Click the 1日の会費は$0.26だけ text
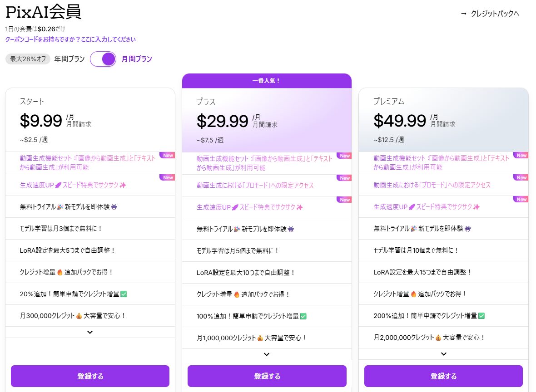The height and width of the screenshot is (392, 536). (x=35, y=29)
